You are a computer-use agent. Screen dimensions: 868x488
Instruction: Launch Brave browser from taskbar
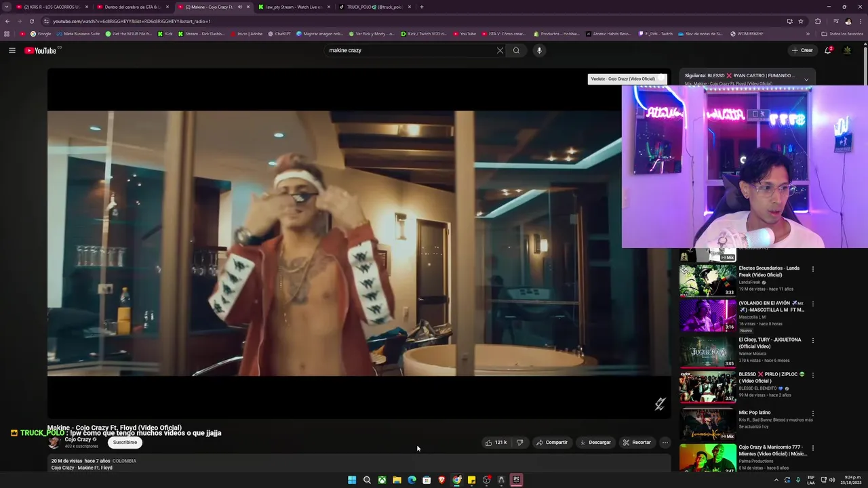[x=441, y=480]
